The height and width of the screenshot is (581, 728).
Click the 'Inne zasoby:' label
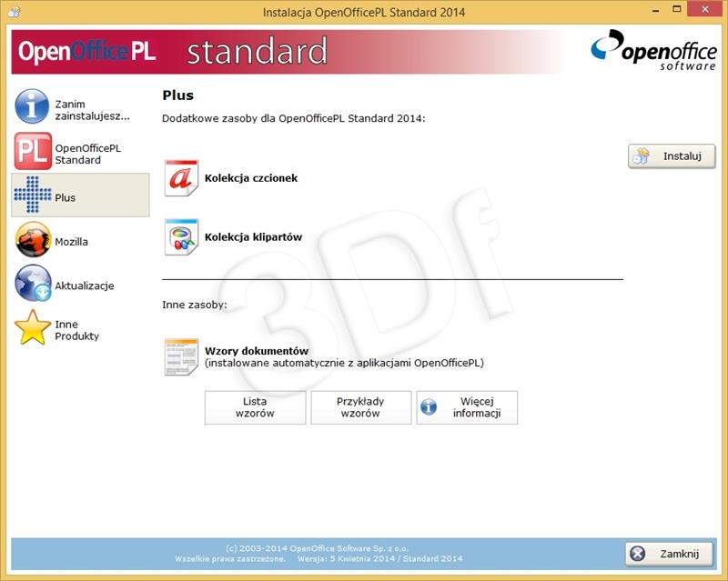tap(195, 305)
